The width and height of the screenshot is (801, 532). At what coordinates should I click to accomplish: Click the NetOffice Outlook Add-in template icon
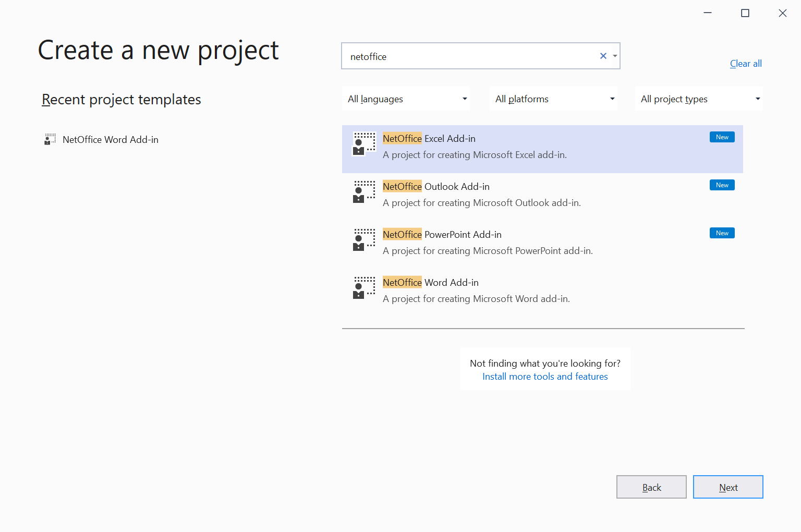[x=364, y=192]
